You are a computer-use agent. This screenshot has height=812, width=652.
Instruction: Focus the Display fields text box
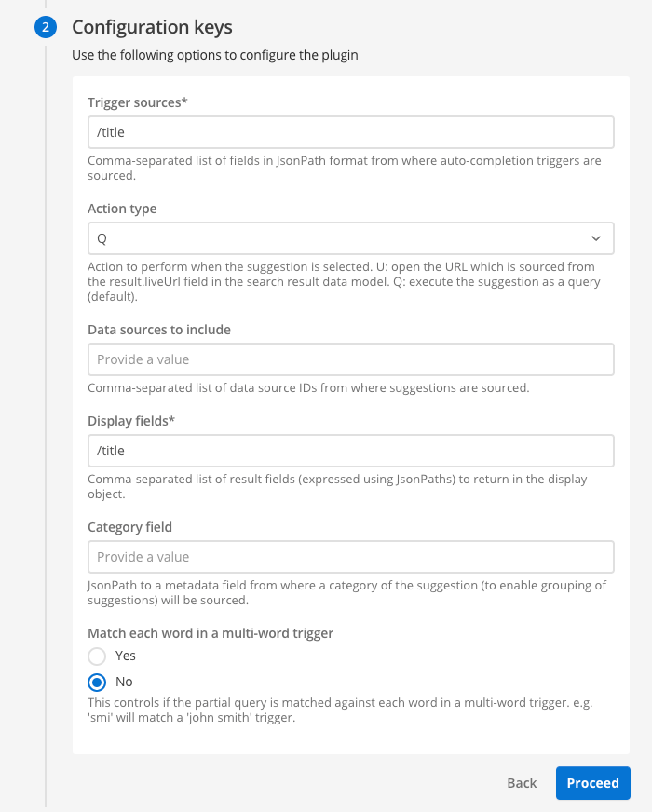coord(350,451)
